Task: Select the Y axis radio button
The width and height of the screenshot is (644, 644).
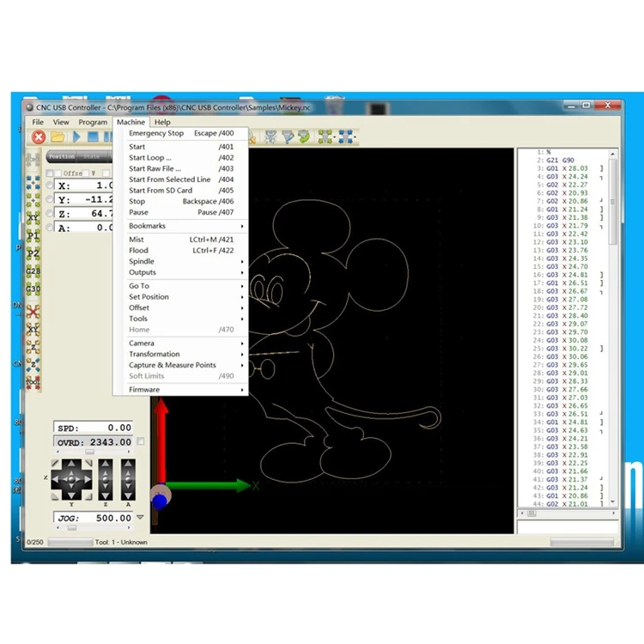Action: coord(50,199)
